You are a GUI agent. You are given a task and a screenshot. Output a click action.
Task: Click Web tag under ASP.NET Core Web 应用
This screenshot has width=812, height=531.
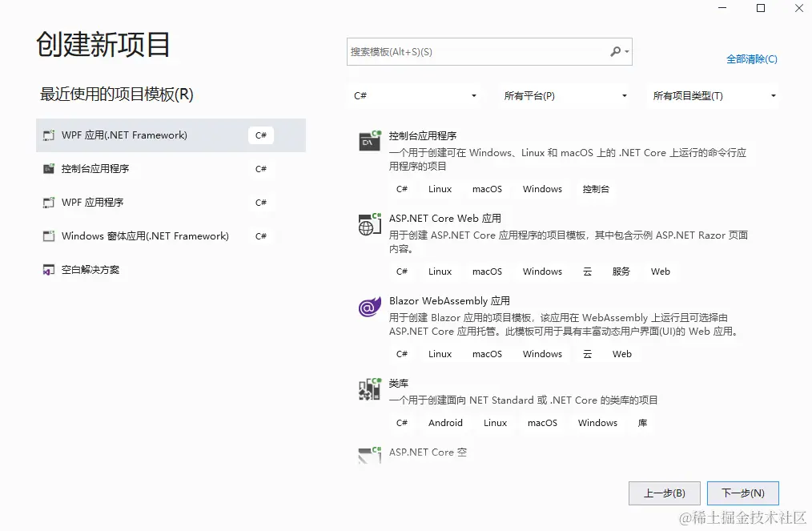(661, 272)
